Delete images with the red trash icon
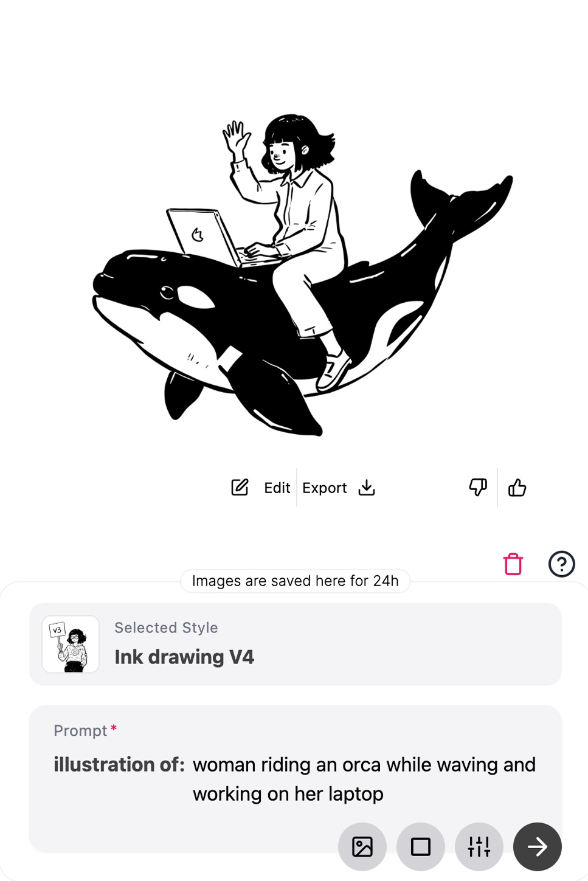 click(x=513, y=564)
